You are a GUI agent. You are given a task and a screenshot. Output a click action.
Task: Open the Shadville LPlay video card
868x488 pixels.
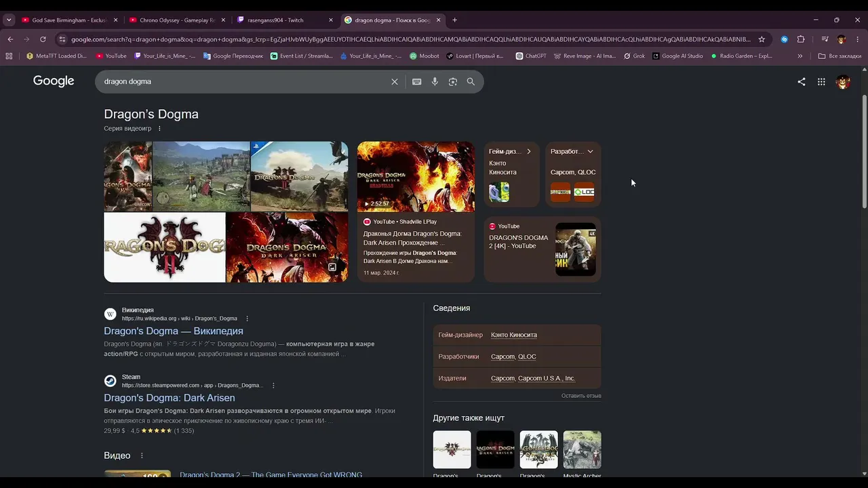pyautogui.click(x=416, y=211)
